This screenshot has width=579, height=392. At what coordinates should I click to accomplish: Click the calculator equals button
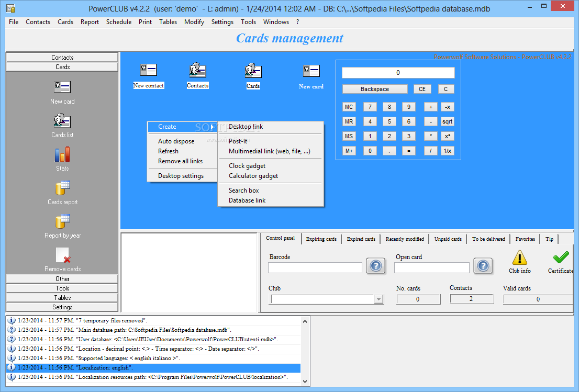click(x=409, y=151)
